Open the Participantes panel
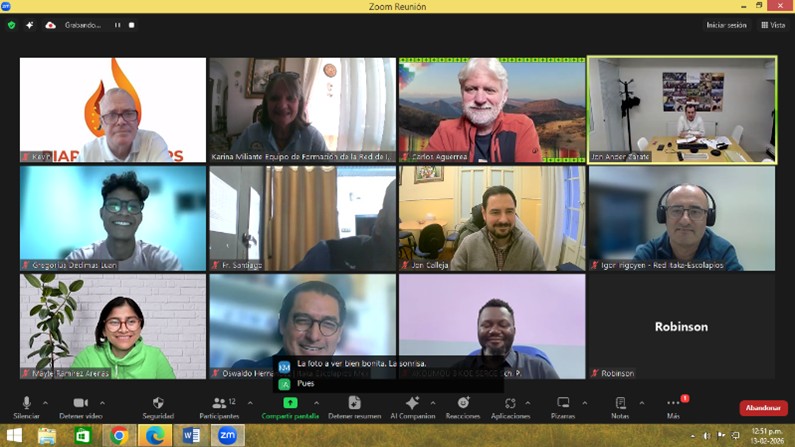The height and width of the screenshot is (447, 795). [219, 404]
